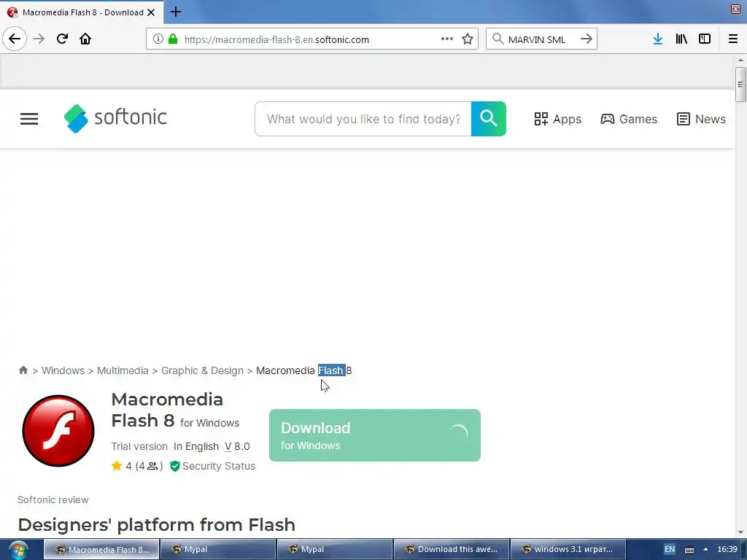Click the In English language label
The width and height of the screenshot is (747, 560).
[x=196, y=446]
